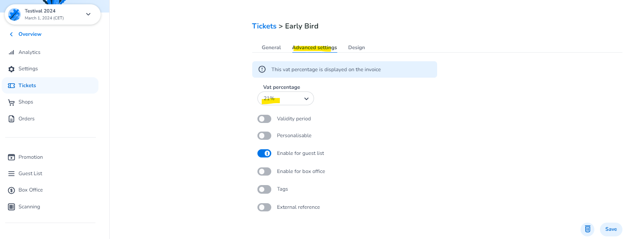Click the Settings gear icon
The image size is (644, 239).
coord(11,69)
